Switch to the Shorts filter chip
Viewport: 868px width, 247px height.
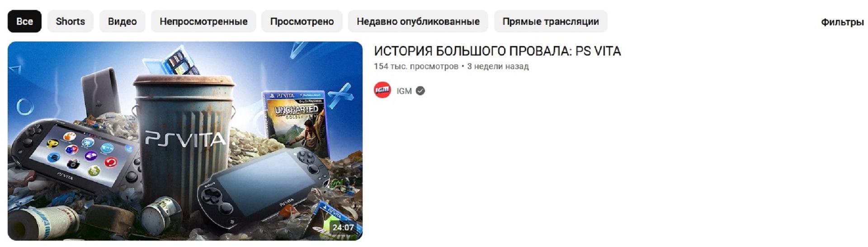coord(70,21)
